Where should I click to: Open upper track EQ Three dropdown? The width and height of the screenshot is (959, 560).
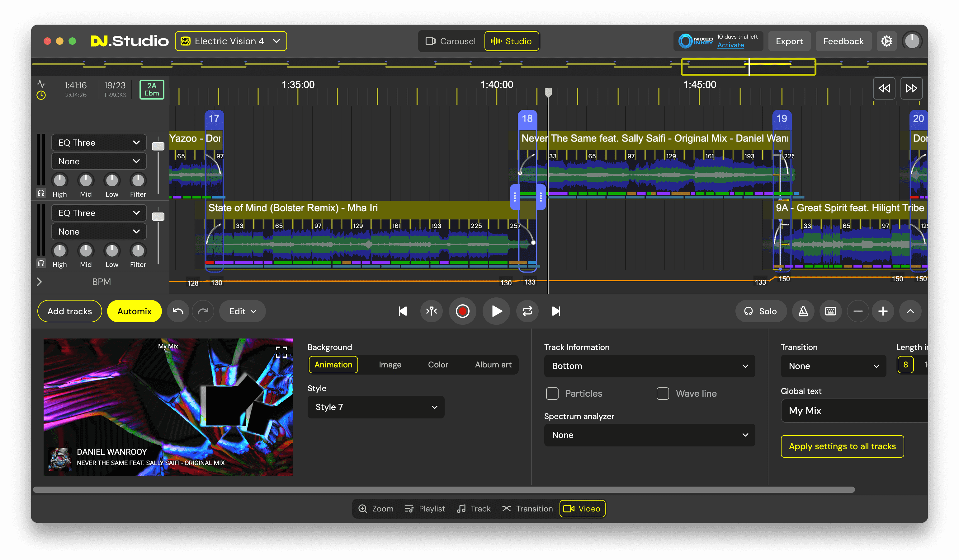click(99, 142)
